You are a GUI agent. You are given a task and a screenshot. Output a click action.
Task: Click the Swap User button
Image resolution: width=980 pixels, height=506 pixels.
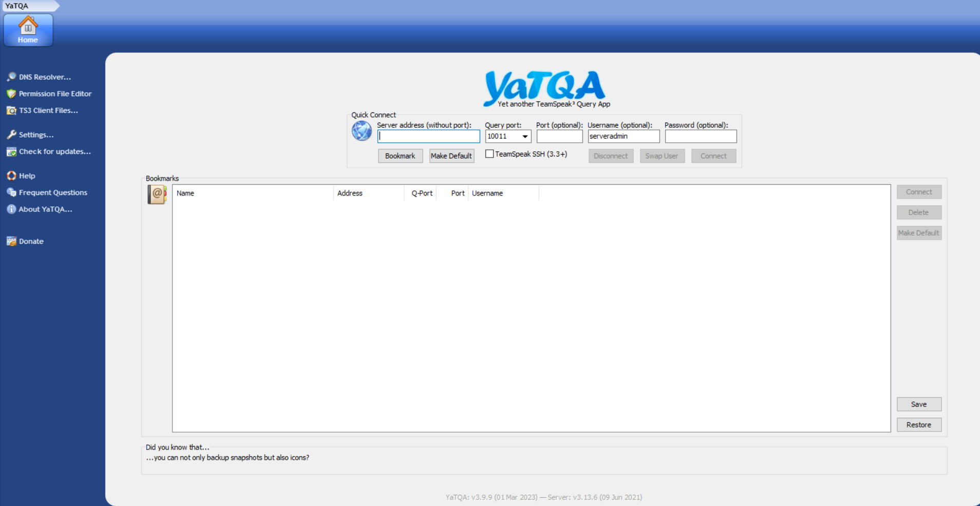click(x=662, y=156)
